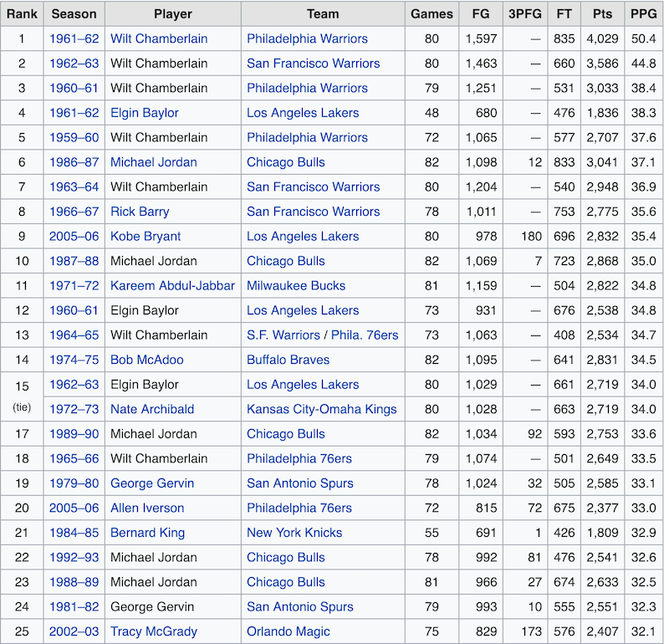Open the 1974–75 season link
This screenshot has height=644, width=669.
[74, 360]
